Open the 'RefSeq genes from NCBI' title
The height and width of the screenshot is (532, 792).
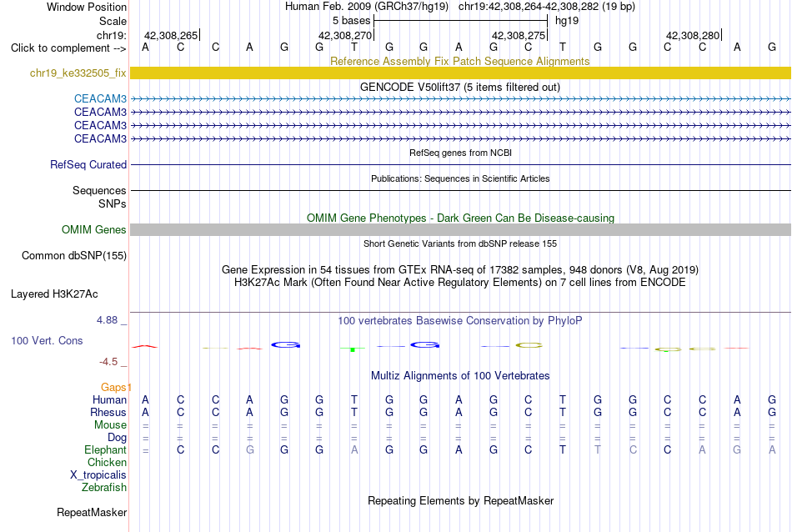[460, 153]
